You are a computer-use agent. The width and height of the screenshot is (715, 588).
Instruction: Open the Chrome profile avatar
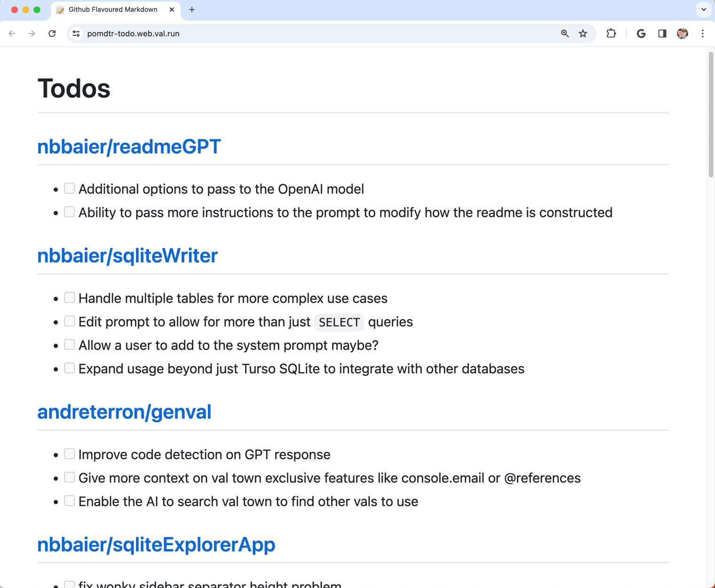pyautogui.click(x=683, y=33)
